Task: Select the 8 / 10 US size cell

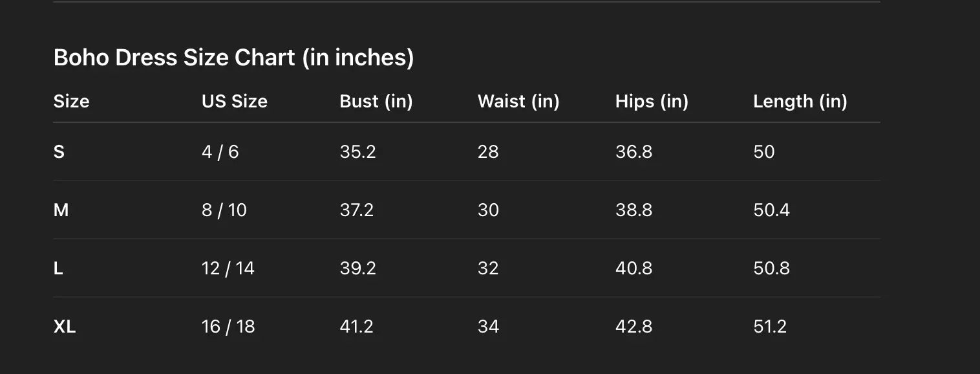Action: tap(224, 210)
